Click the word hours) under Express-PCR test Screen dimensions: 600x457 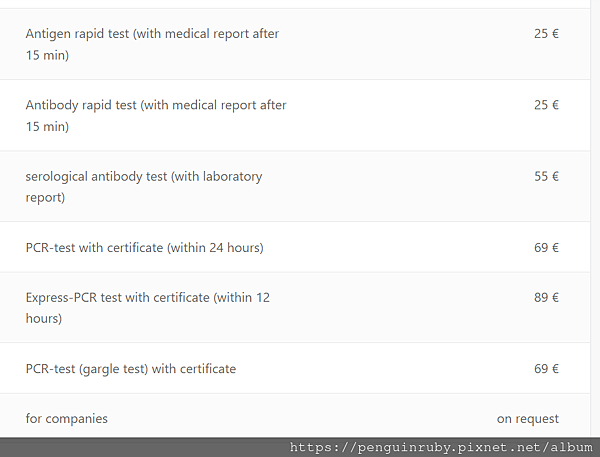pos(44,318)
